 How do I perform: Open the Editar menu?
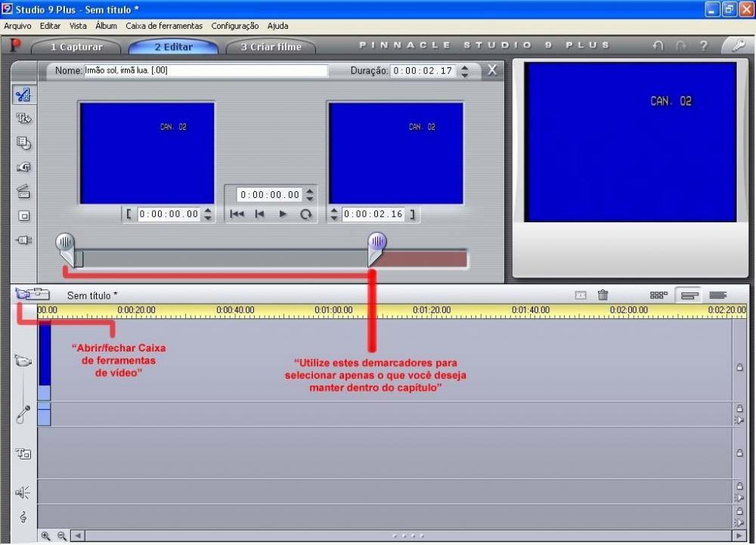(50, 26)
